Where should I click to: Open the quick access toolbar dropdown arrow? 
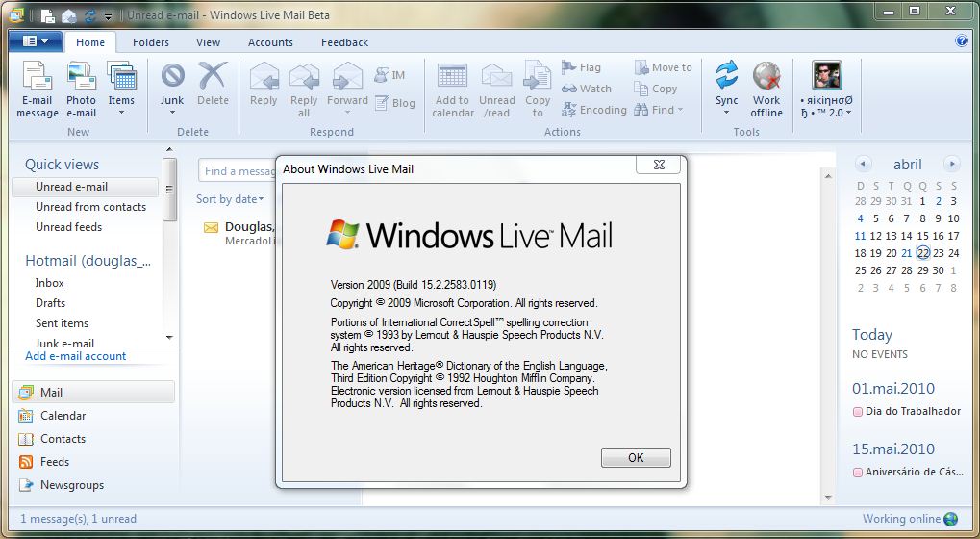click(x=108, y=16)
